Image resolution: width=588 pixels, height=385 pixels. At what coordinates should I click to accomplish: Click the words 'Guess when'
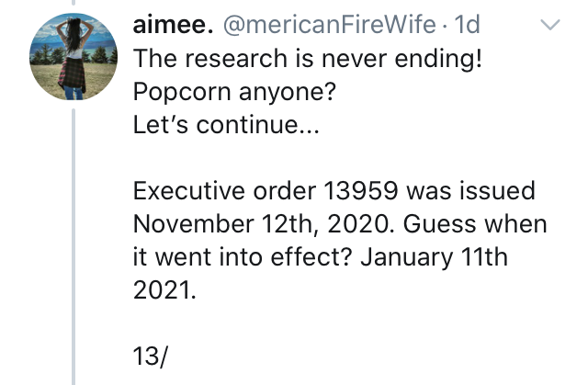475,224
